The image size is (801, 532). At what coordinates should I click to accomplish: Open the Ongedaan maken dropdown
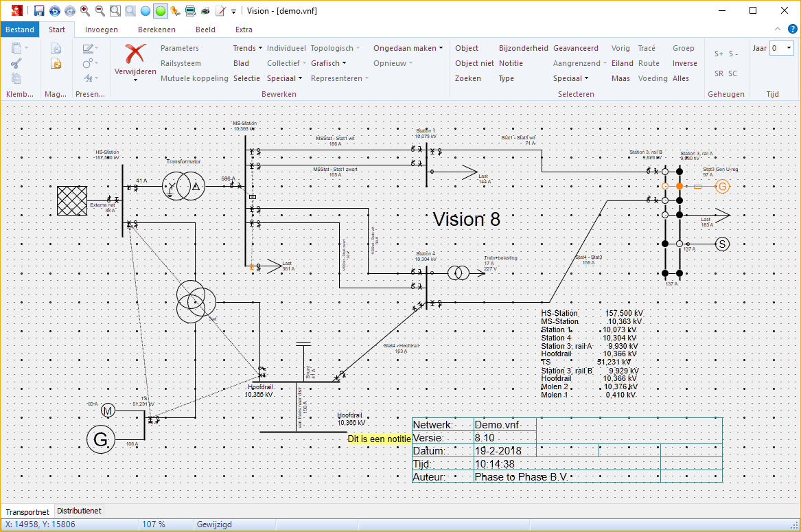(408, 48)
